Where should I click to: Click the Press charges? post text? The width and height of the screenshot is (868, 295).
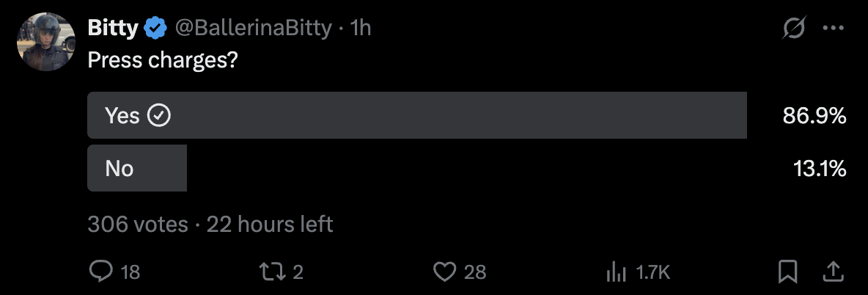click(x=162, y=60)
